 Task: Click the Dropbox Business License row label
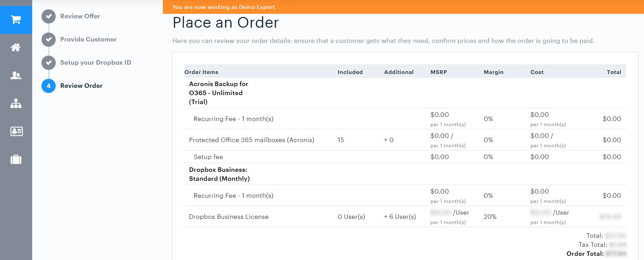229,217
